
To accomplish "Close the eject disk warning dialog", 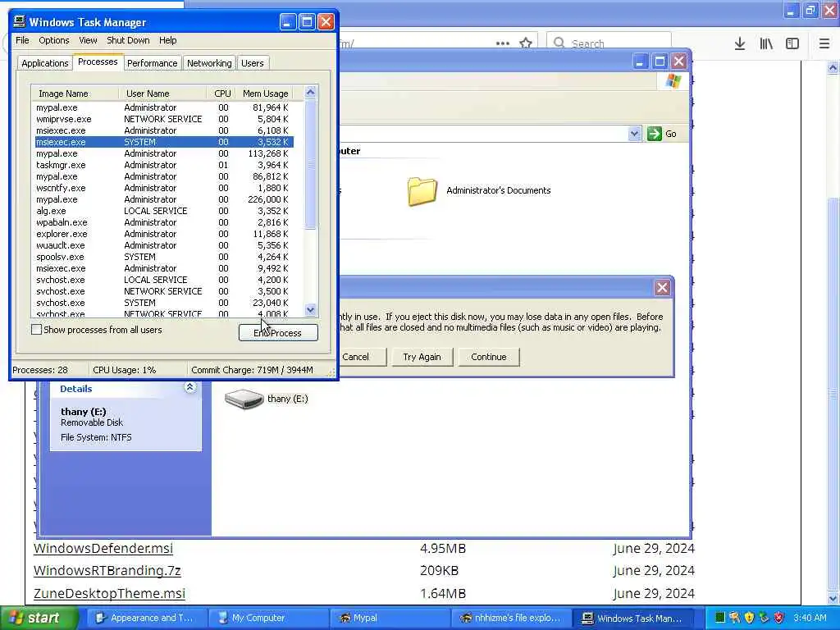I will pos(662,288).
